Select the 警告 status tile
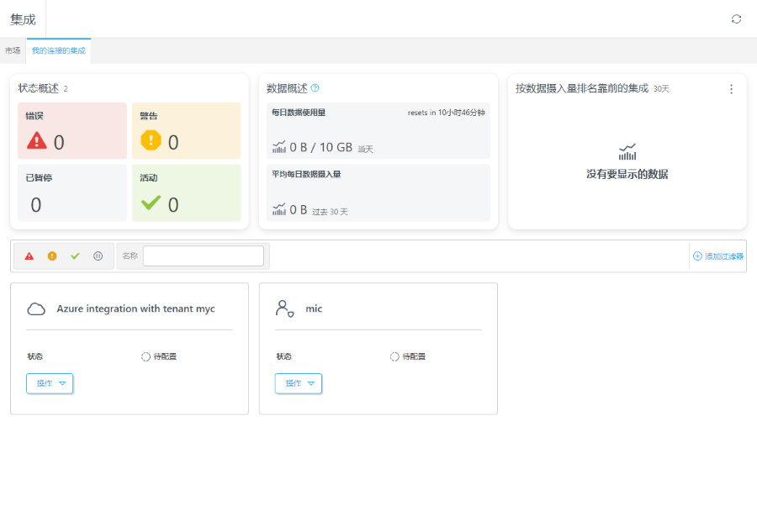The image size is (757, 532). pos(187,131)
